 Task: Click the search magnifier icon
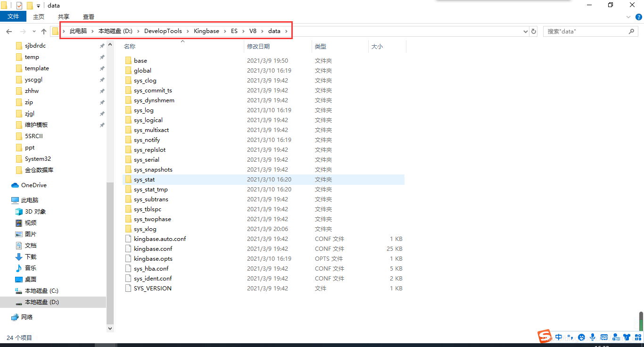[632, 31]
